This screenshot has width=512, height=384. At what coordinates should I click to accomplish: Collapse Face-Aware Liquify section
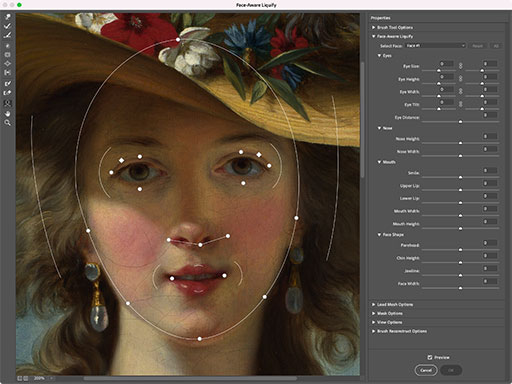point(374,36)
